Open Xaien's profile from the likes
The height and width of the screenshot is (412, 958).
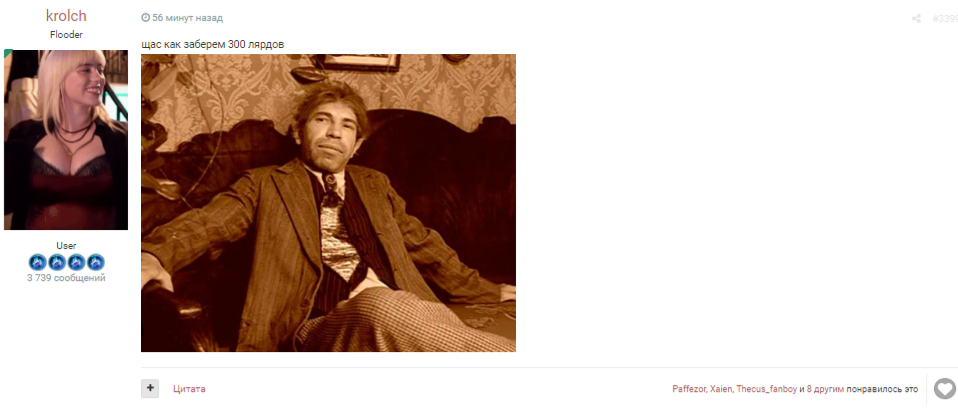click(x=721, y=389)
